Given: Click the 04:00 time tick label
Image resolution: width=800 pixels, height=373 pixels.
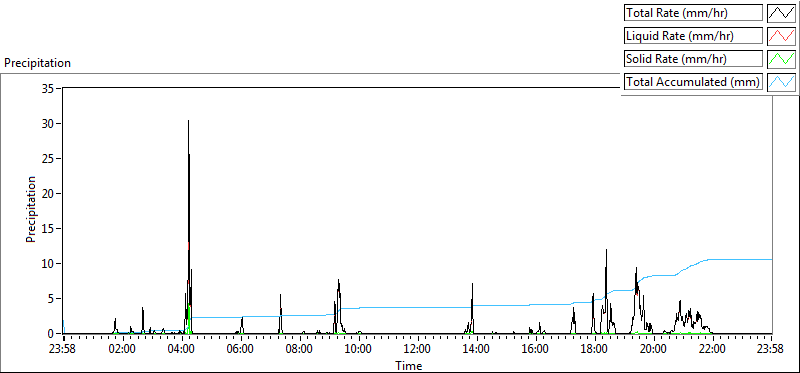Looking at the screenshot, I should point(182,350).
